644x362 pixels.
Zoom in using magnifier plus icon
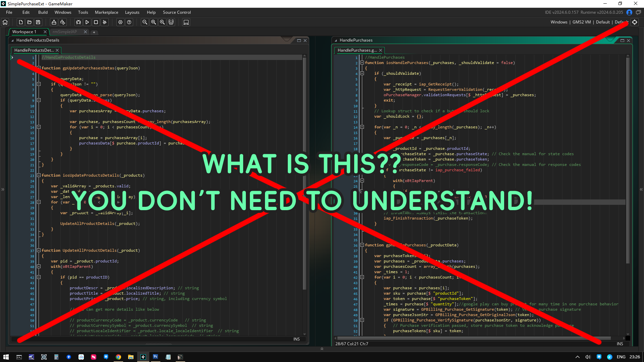click(162, 22)
